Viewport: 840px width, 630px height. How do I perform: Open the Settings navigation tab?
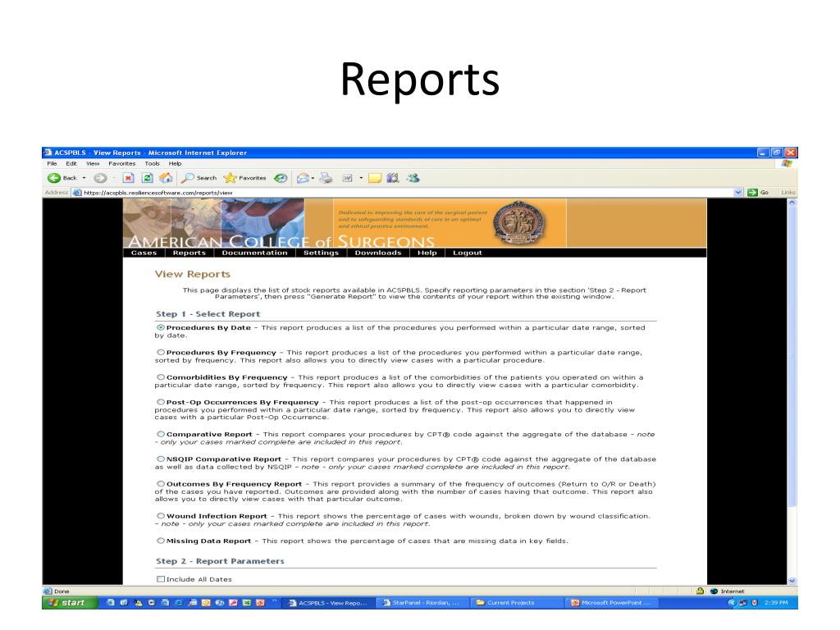tap(321, 253)
